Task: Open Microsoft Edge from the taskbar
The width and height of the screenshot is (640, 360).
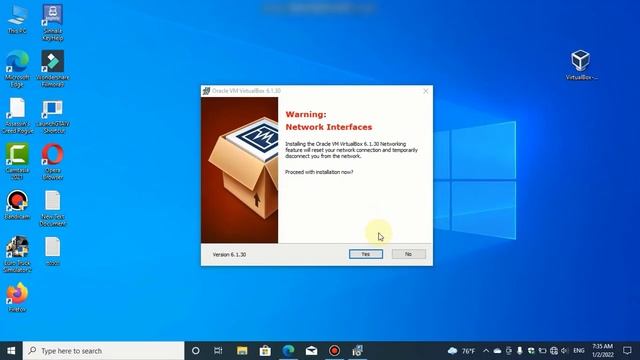Action: click(288, 351)
